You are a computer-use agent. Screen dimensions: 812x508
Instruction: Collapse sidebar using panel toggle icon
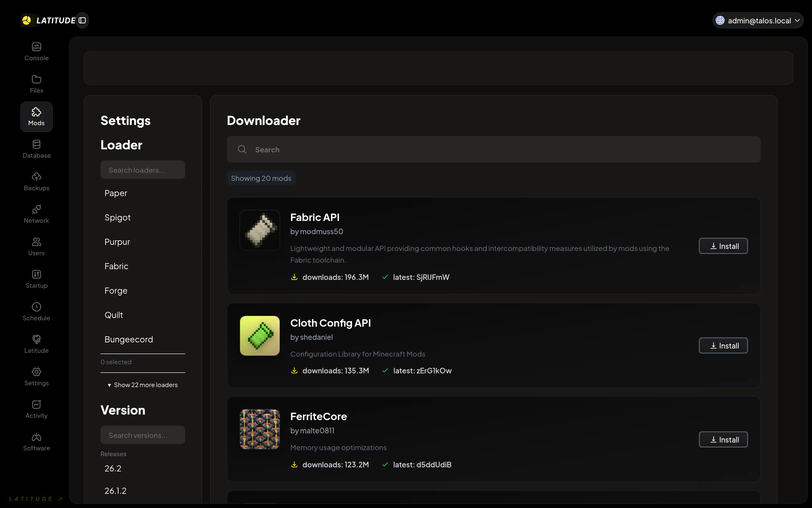(x=82, y=21)
